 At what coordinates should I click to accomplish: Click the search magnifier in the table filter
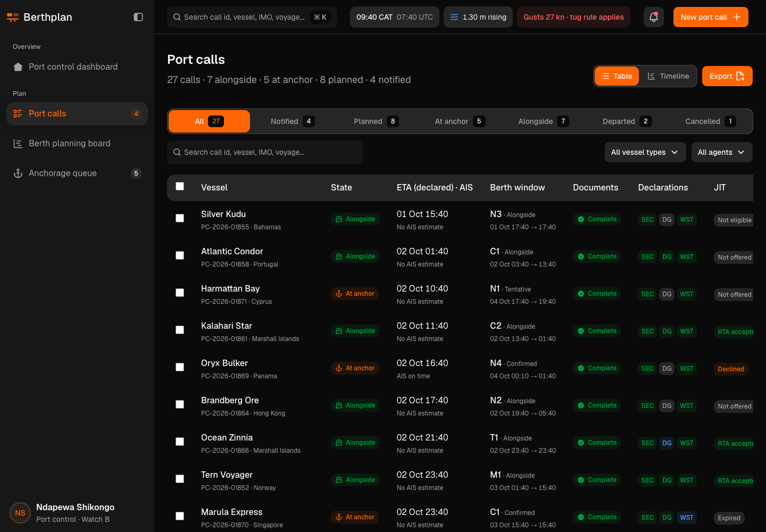point(177,152)
